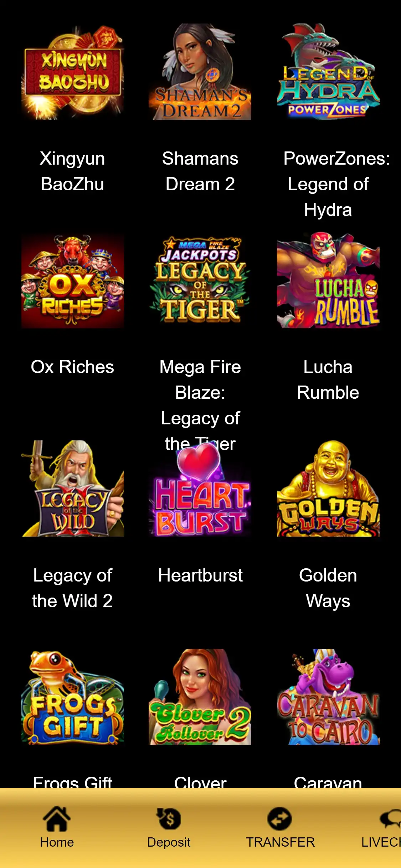Click the Ox Riches title label

click(72, 367)
